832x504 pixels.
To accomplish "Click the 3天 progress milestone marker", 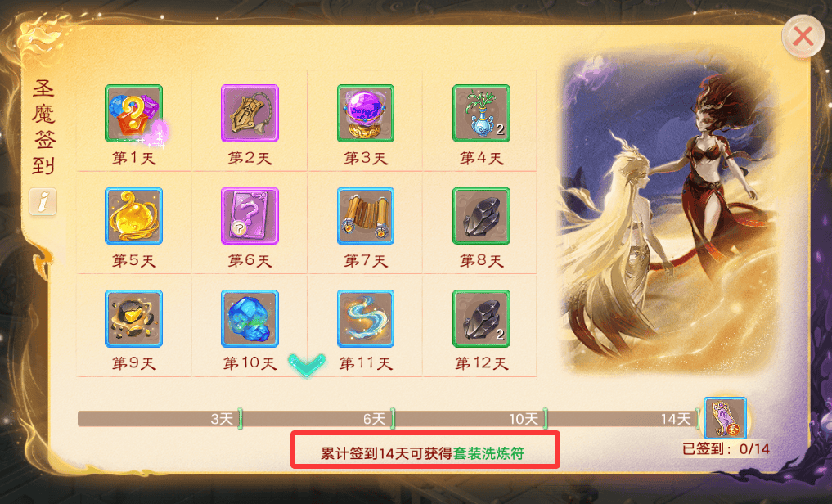I will click(240, 419).
